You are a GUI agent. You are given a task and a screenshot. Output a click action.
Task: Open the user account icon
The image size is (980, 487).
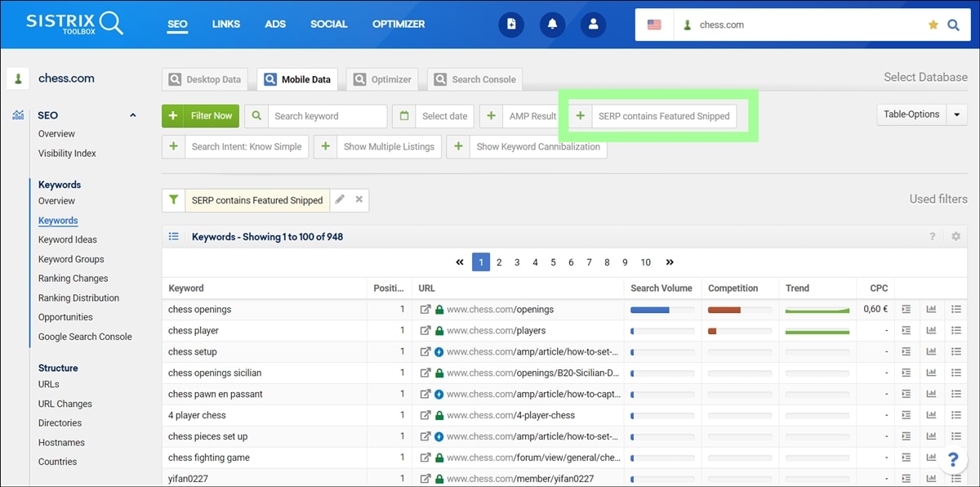point(593,25)
